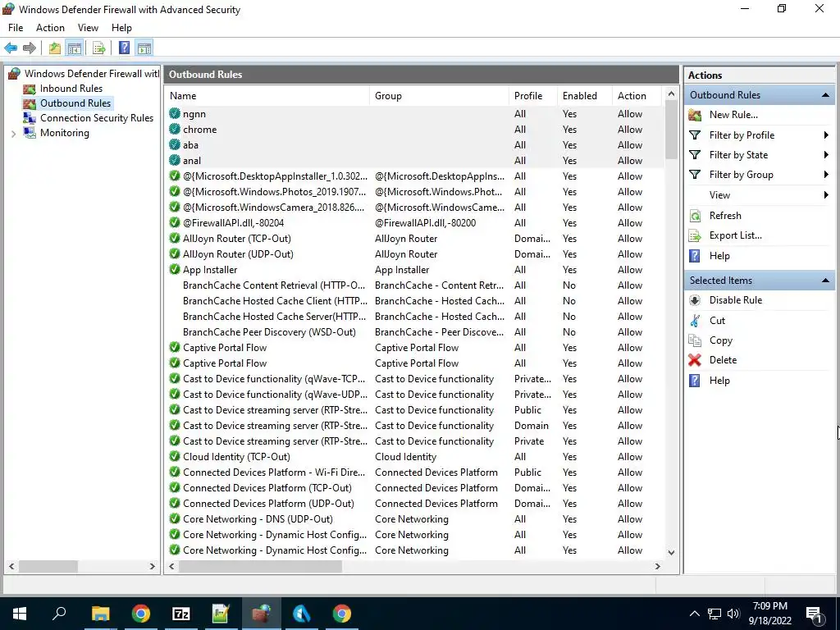The width and height of the screenshot is (840, 630).
Task: Open the File menu
Action: [x=16, y=28]
